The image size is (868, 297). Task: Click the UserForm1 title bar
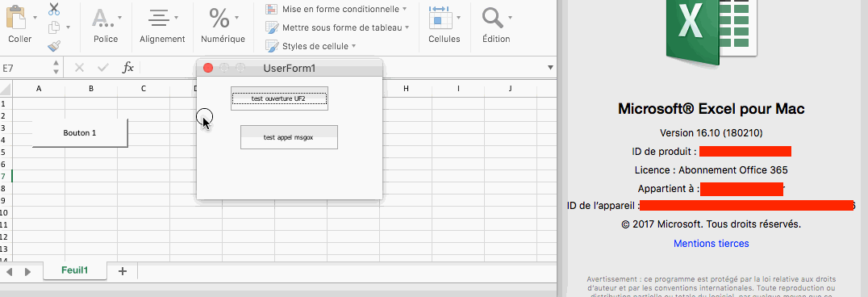(290, 68)
